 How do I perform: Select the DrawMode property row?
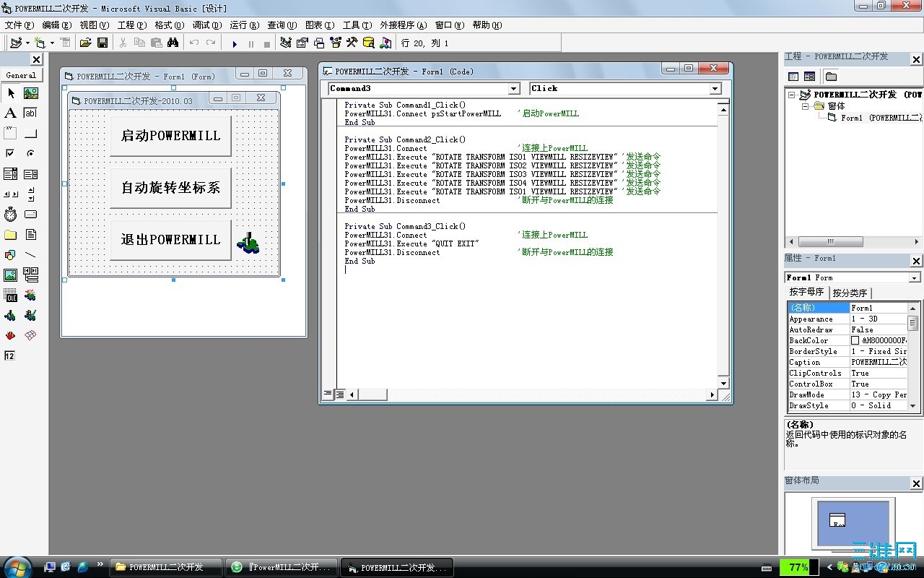tap(847, 394)
